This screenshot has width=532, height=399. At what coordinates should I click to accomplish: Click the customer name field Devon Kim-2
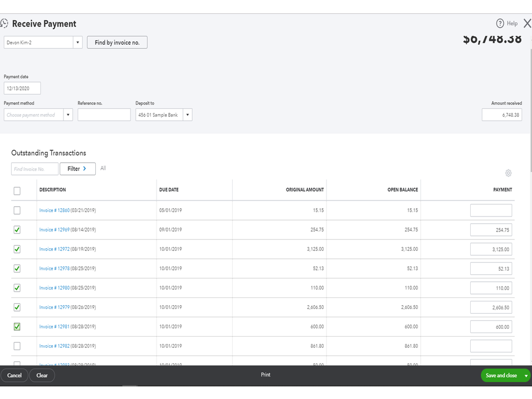click(x=39, y=43)
